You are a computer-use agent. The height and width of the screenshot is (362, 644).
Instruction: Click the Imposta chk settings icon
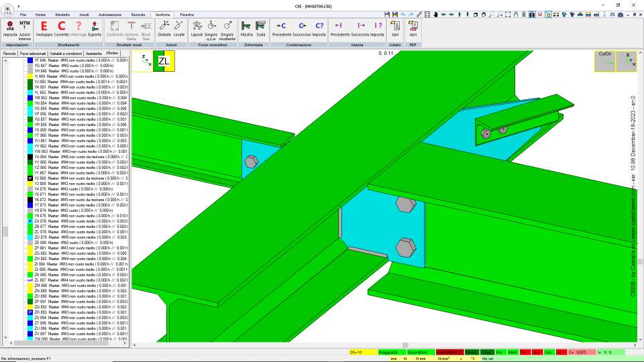[10, 29]
